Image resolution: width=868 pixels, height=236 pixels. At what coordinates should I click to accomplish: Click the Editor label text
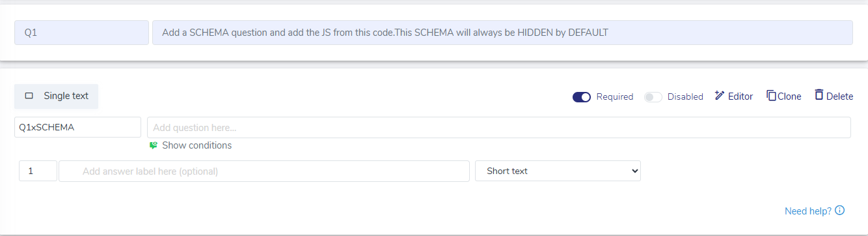(x=740, y=96)
